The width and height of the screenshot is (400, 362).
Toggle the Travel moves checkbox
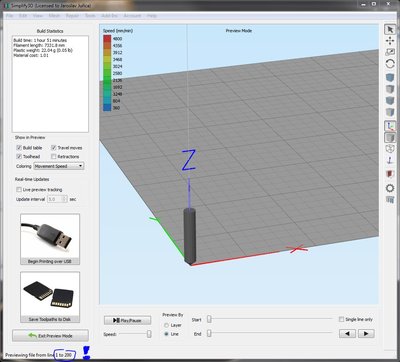coord(53,148)
